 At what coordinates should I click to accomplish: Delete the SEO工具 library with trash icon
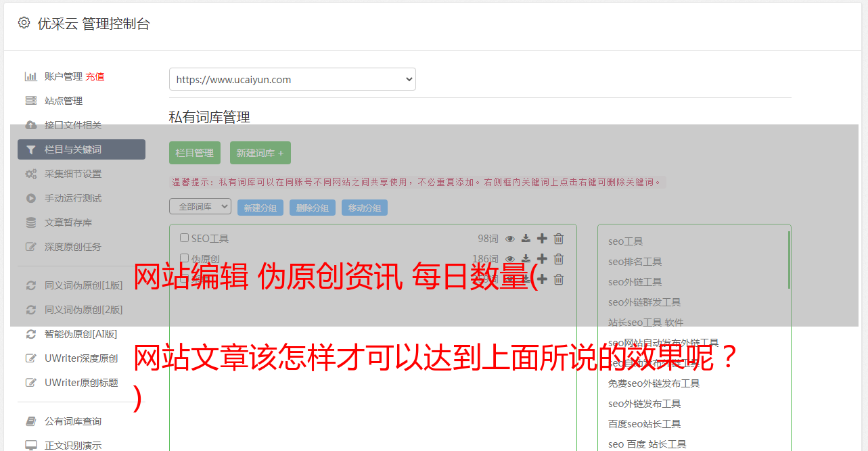click(x=559, y=238)
